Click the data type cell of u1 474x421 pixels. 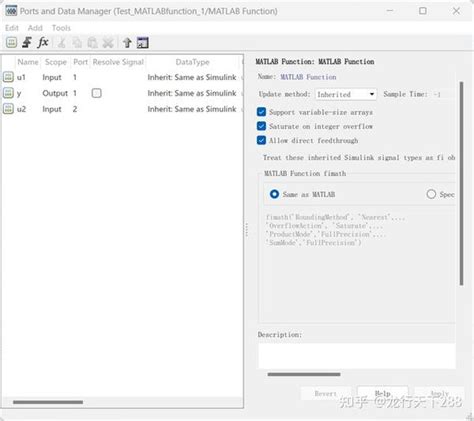(x=192, y=77)
